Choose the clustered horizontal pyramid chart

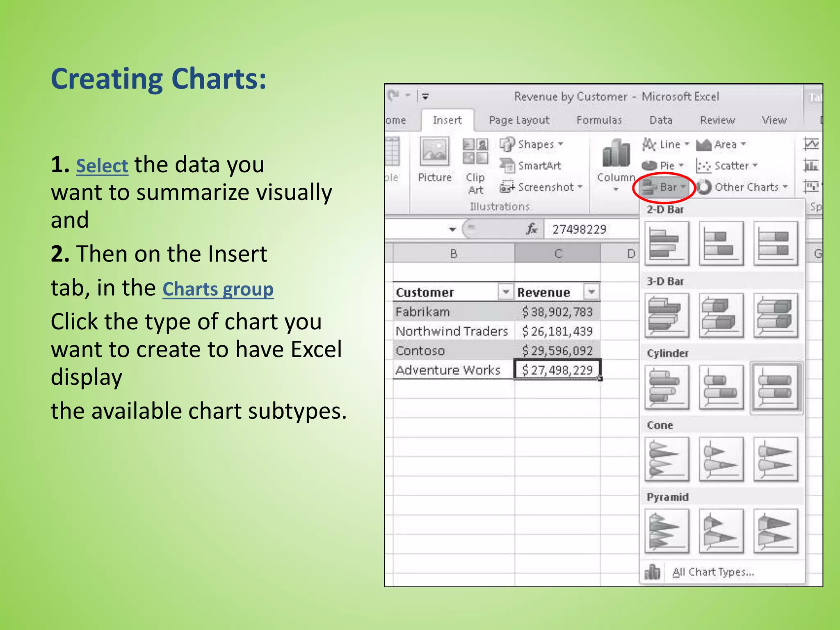[667, 531]
